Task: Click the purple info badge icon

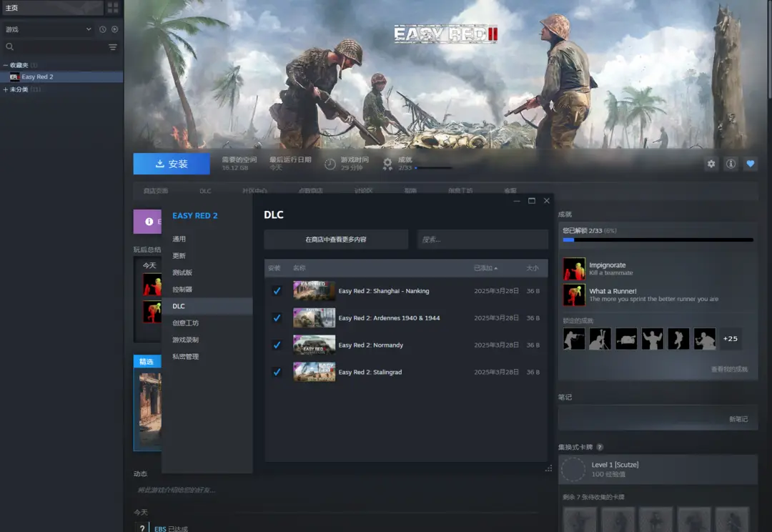Action: point(149,222)
